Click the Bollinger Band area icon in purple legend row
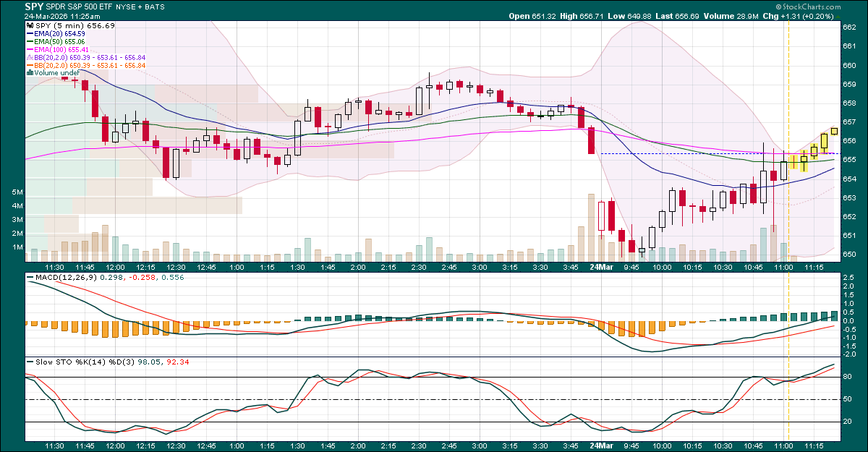Screen dimensions: 868x452 [x=30, y=57]
